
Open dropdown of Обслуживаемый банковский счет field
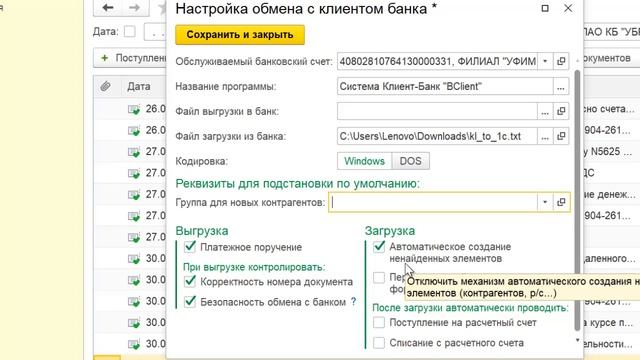[545, 62]
